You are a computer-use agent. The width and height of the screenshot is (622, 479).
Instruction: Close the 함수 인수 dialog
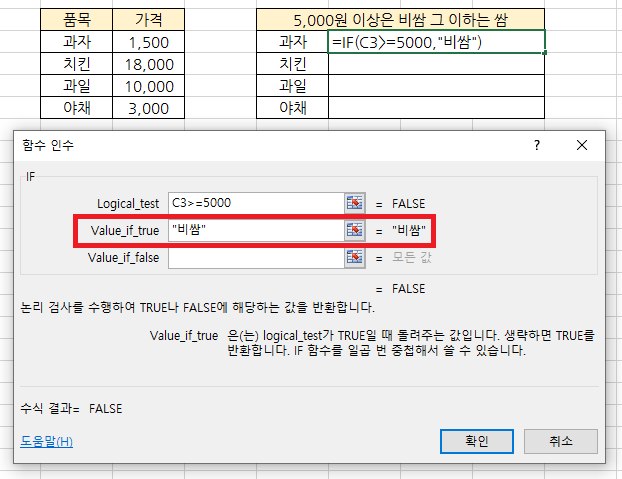click(582, 145)
